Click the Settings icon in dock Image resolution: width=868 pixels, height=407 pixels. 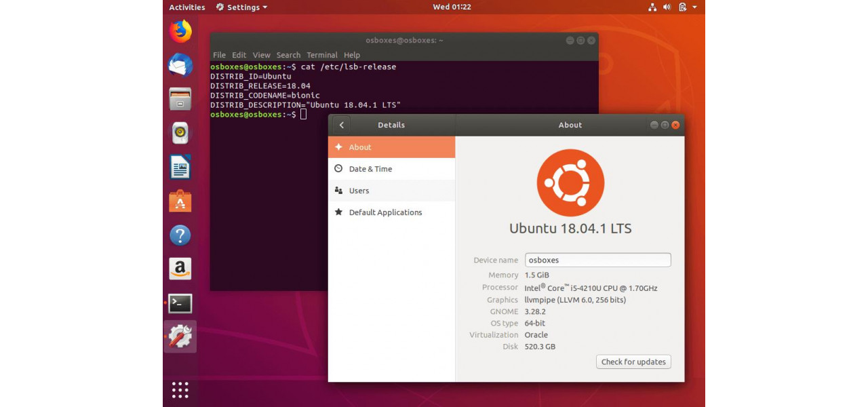click(x=180, y=336)
